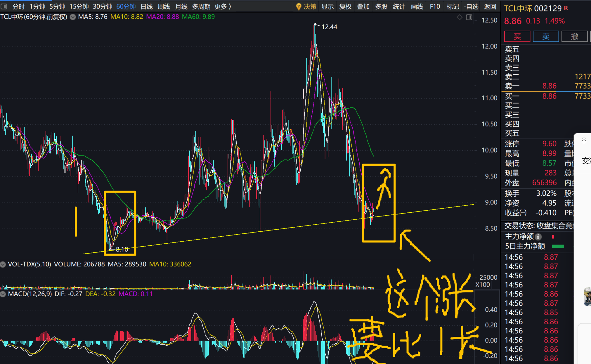Click the blue 卖 sell button

pyautogui.click(x=546, y=36)
